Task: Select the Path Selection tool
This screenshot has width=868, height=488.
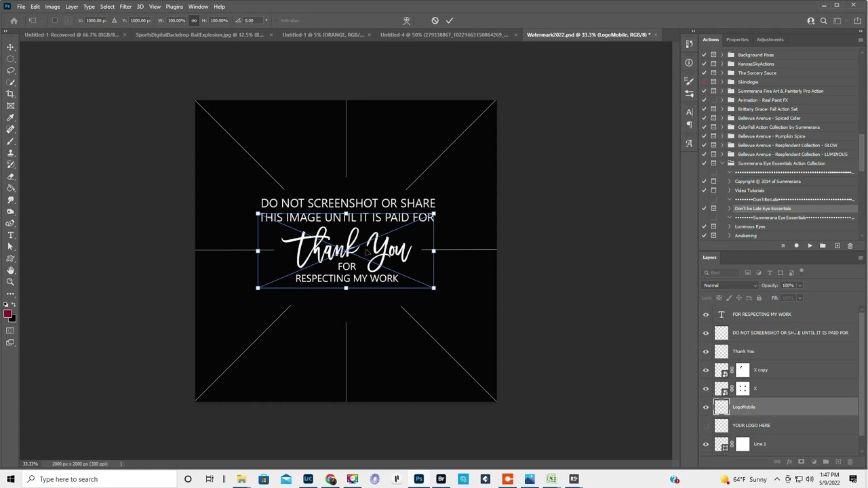Action: pos(10,247)
